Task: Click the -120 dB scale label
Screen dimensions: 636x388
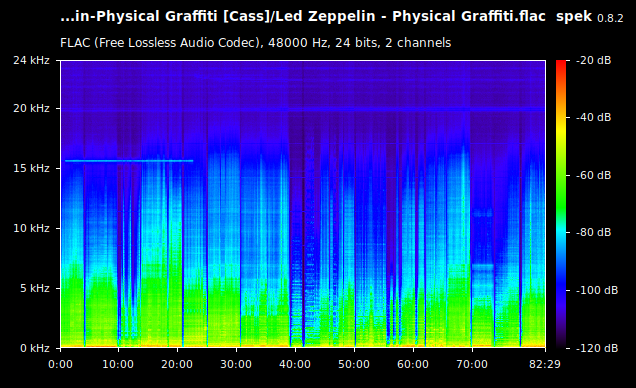Action: (597, 348)
